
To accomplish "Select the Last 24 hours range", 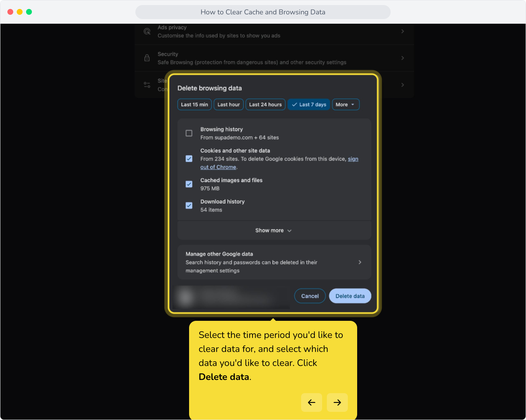I will (265, 105).
